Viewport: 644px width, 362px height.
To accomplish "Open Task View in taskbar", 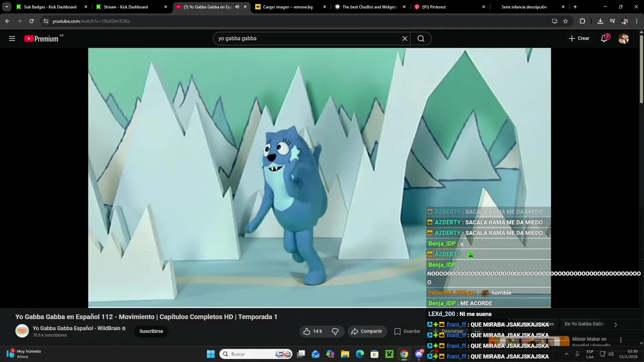I will click(301, 354).
